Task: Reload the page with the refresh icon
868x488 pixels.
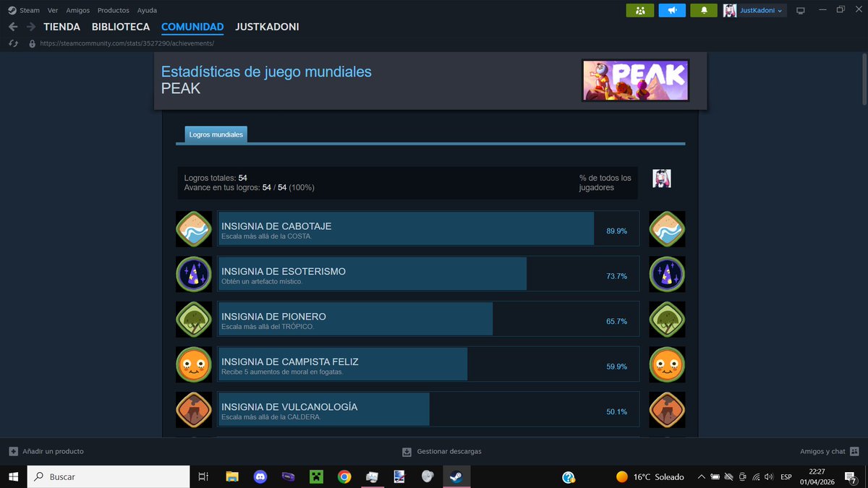Action: [13, 43]
